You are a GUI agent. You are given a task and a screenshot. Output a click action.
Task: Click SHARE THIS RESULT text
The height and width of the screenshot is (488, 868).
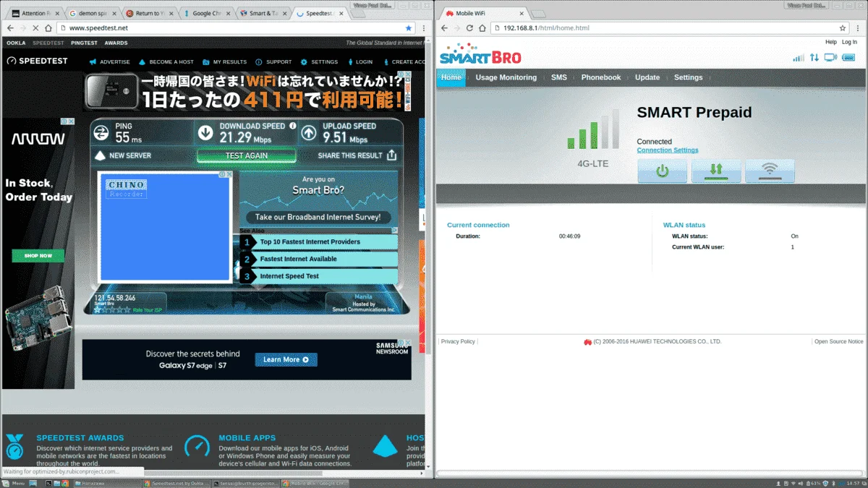[x=350, y=155]
